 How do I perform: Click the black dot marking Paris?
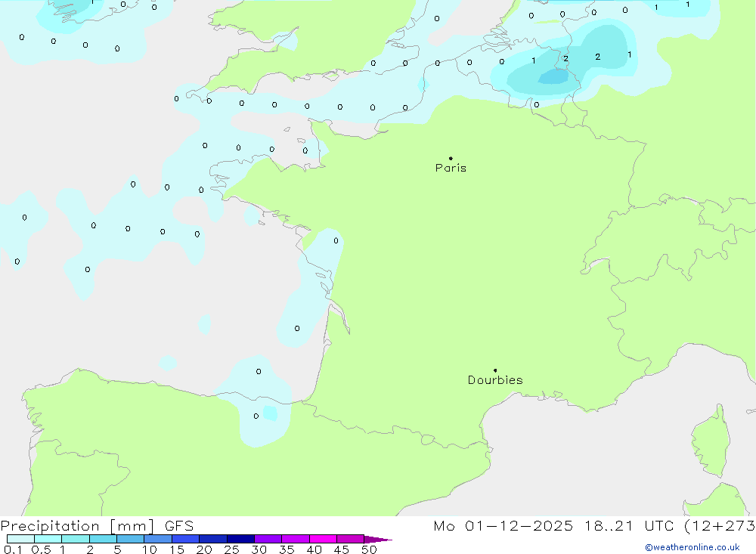point(451,158)
